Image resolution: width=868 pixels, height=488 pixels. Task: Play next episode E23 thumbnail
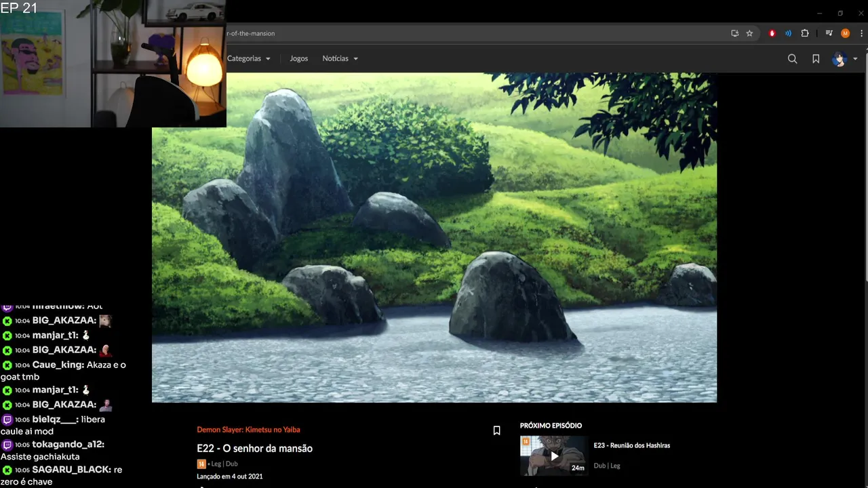(x=553, y=455)
